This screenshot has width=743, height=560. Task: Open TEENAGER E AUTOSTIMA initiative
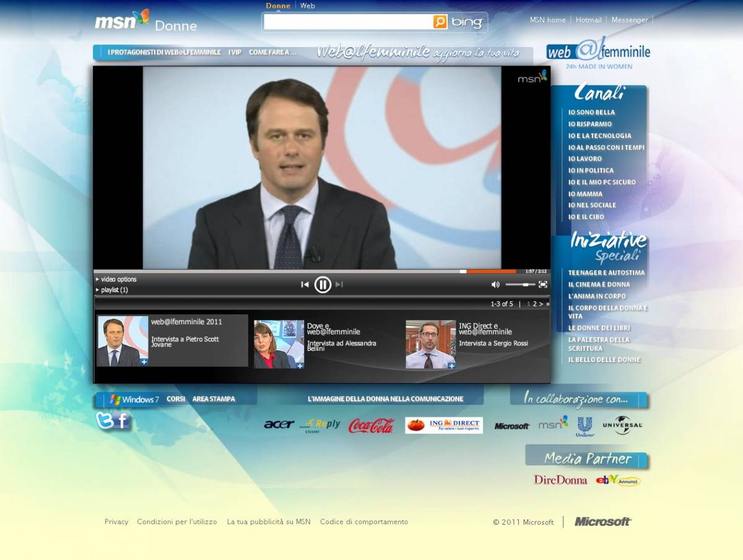click(x=607, y=273)
